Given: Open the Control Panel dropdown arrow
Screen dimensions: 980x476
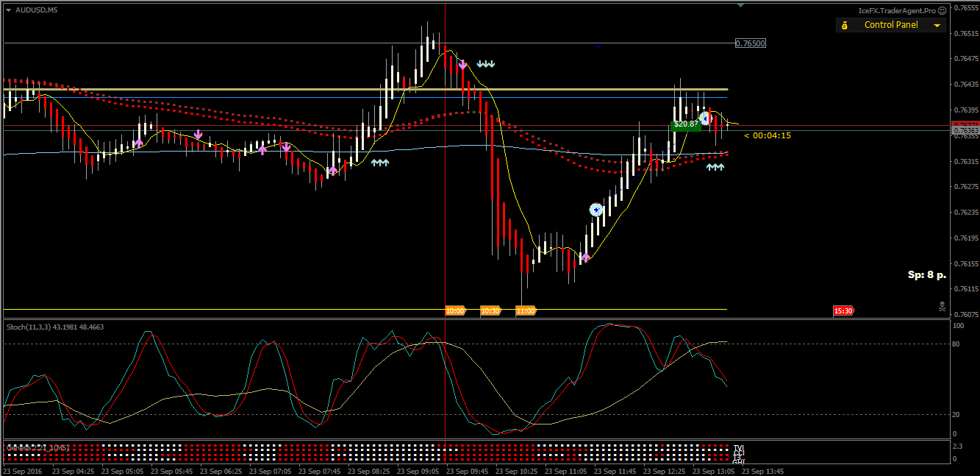Looking at the screenshot, I should tap(937, 26).
